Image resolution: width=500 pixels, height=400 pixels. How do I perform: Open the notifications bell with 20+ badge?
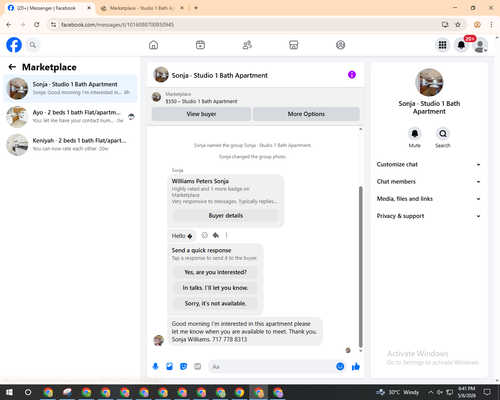point(461,45)
